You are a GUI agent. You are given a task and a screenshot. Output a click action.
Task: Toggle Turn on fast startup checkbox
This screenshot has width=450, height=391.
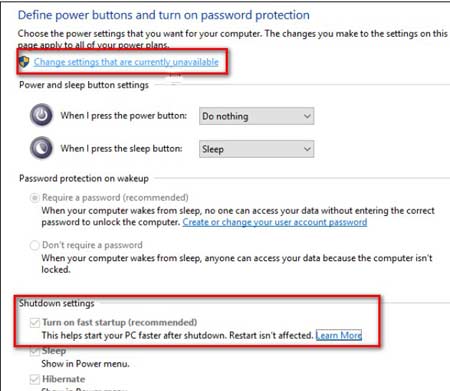pyautogui.click(x=35, y=323)
